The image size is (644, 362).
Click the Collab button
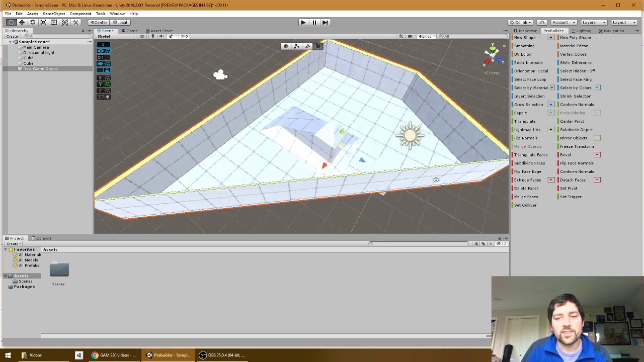pos(521,22)
